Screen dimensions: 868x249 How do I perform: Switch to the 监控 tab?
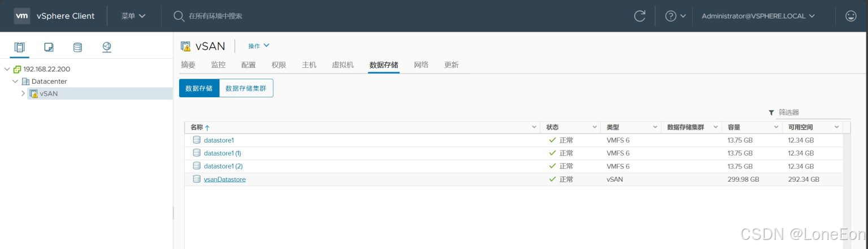coord(218,65)
